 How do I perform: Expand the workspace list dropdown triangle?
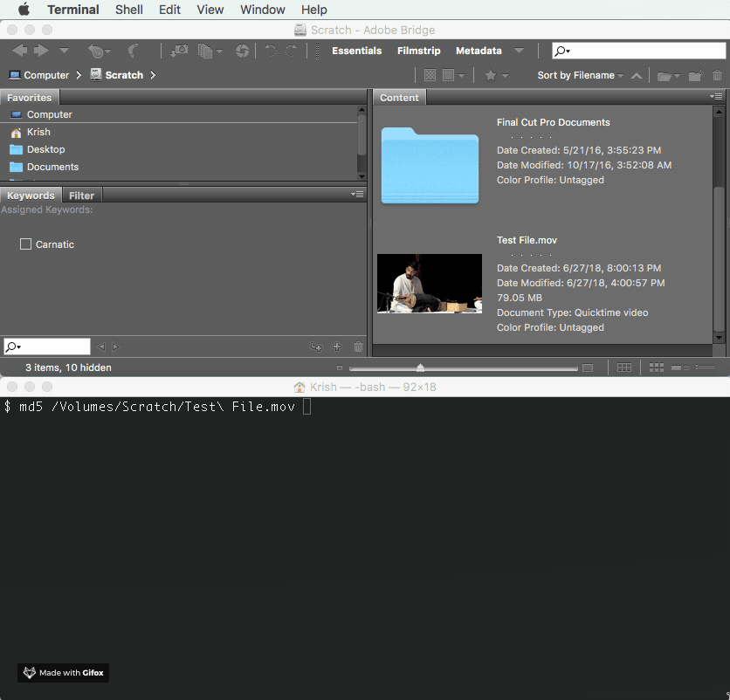pyautogui.click(x=519, y=51)
